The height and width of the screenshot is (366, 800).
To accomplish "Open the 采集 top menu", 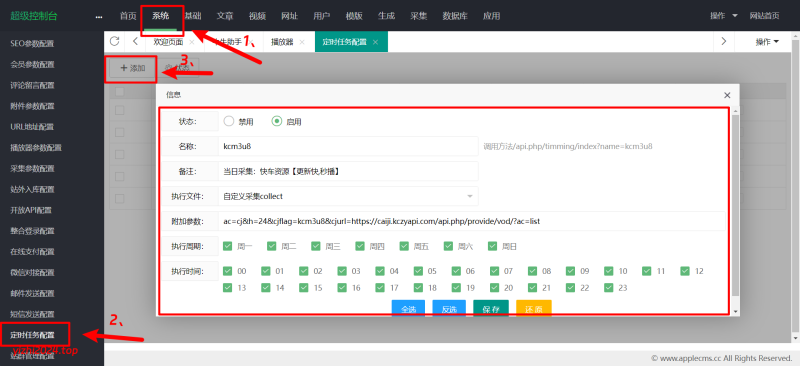I will 418,16.
